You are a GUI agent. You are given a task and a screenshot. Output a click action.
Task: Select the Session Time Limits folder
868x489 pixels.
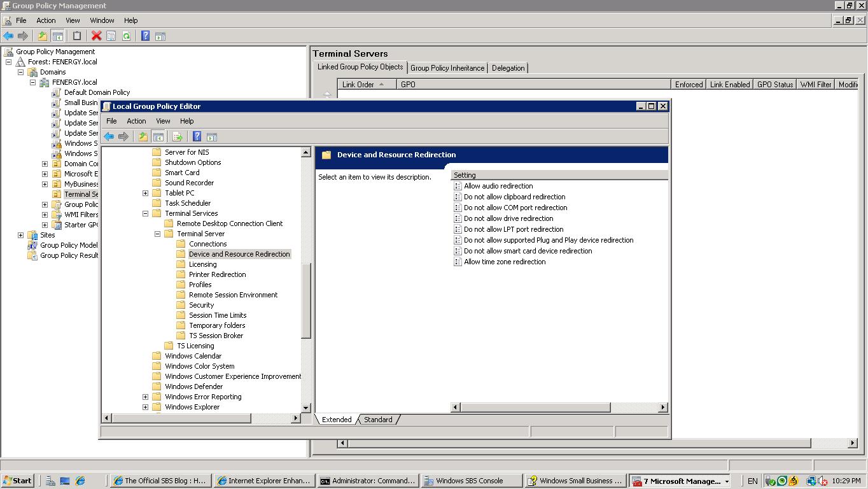click(218, 315)
